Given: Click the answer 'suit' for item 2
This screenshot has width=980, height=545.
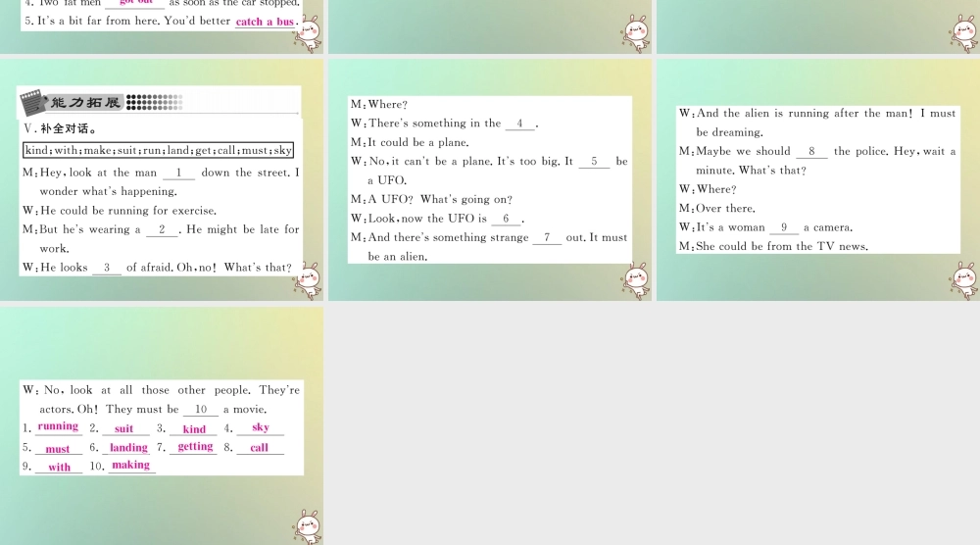Looking at the screenshot, I should tap(123, 428).
